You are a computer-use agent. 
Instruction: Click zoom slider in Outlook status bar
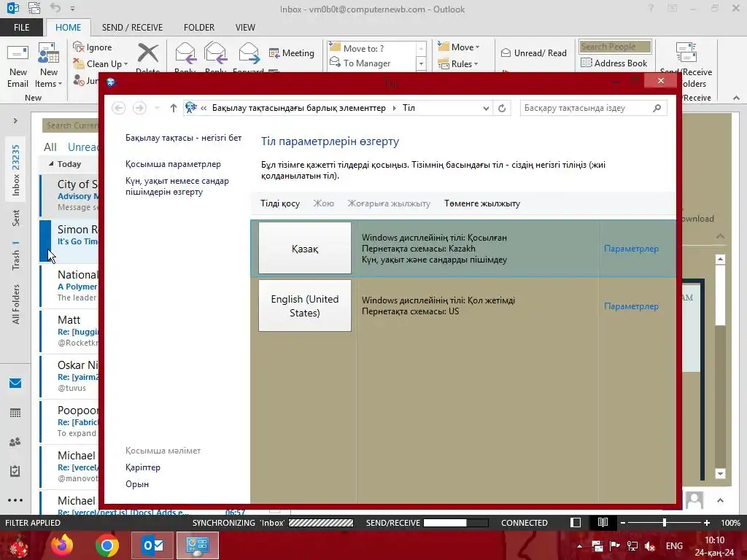tap(665, 523)
